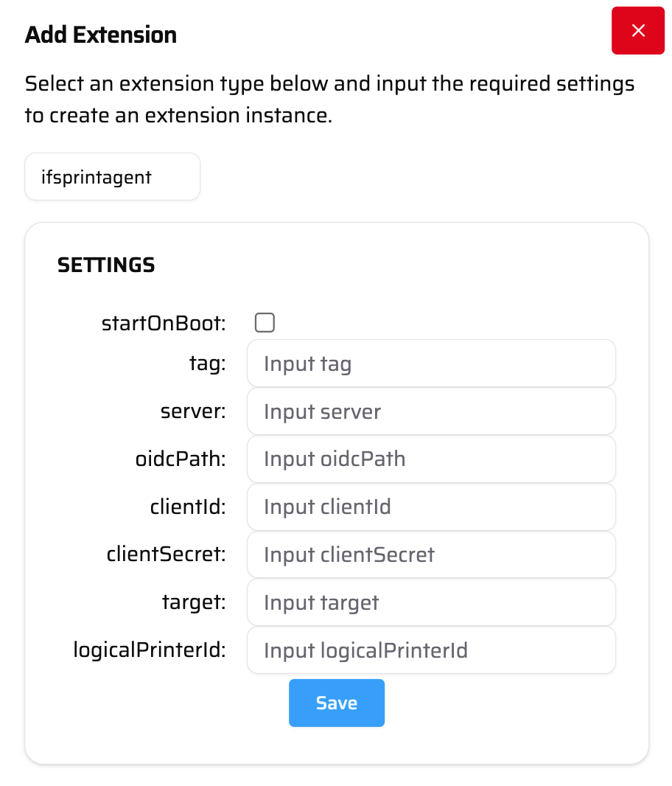The image size is (672, 786).
Task: Select the Input target field
Action: (x=431, y=602)
